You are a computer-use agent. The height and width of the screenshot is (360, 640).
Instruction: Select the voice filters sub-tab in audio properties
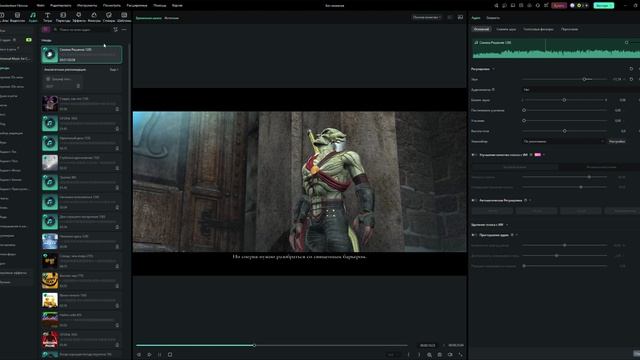click(538, 29)
